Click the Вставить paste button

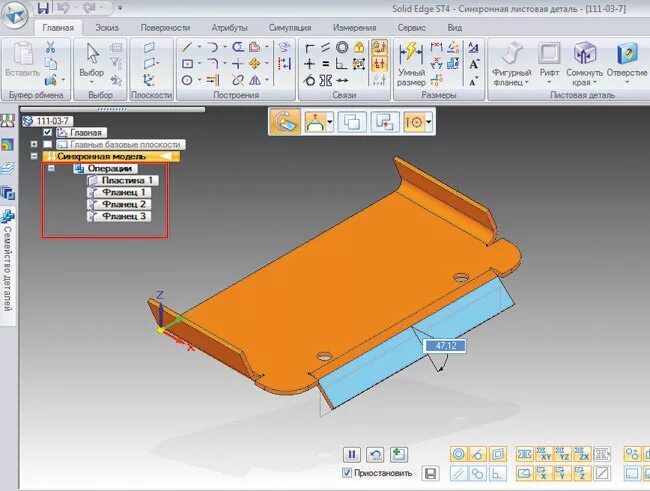pyautogui.click(x=22, y=59)
